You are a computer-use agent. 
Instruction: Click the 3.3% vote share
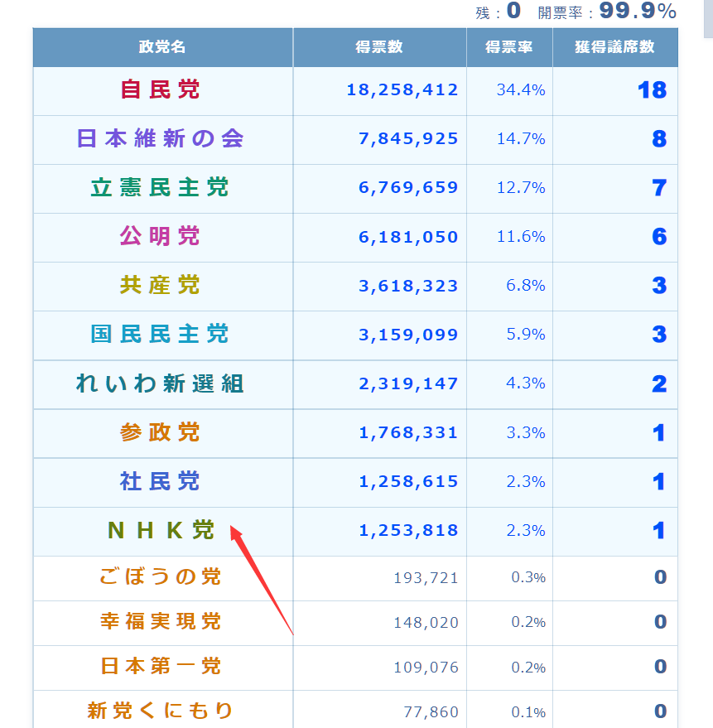coord(526,432)
